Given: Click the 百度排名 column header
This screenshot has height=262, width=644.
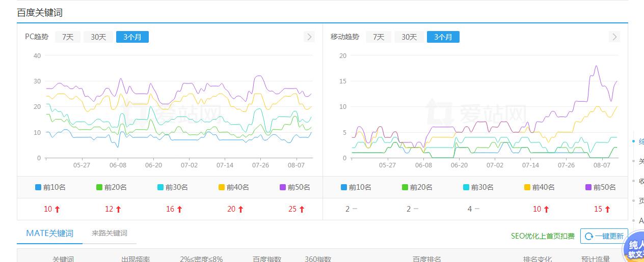Looking at the screenshot, I should [426, 258].
